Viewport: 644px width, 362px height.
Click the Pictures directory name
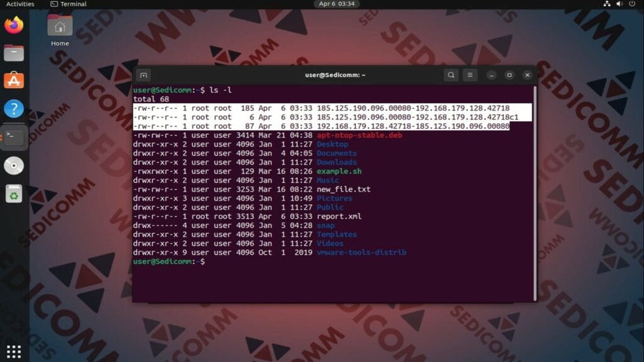click(x=335, y=198)
